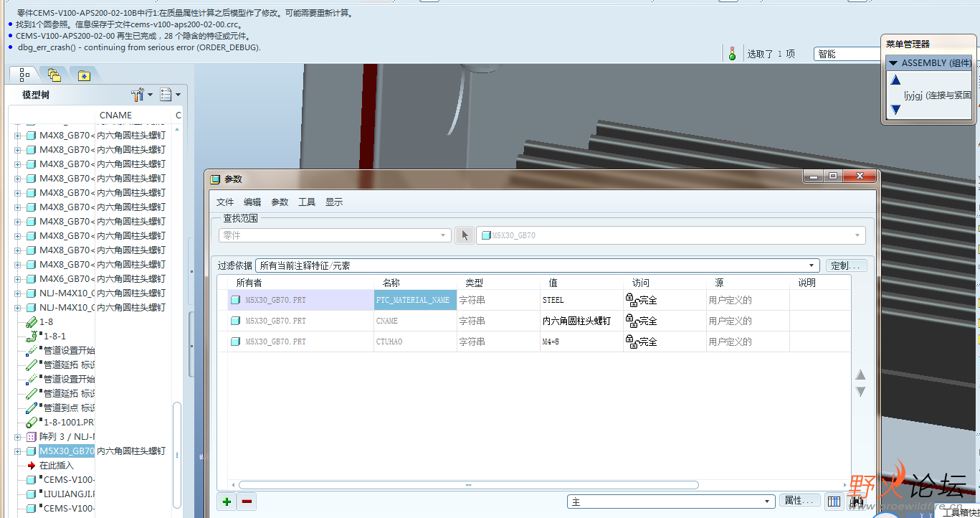
Task: Open the column setup table icon
Action: click(x=834, y=501)
